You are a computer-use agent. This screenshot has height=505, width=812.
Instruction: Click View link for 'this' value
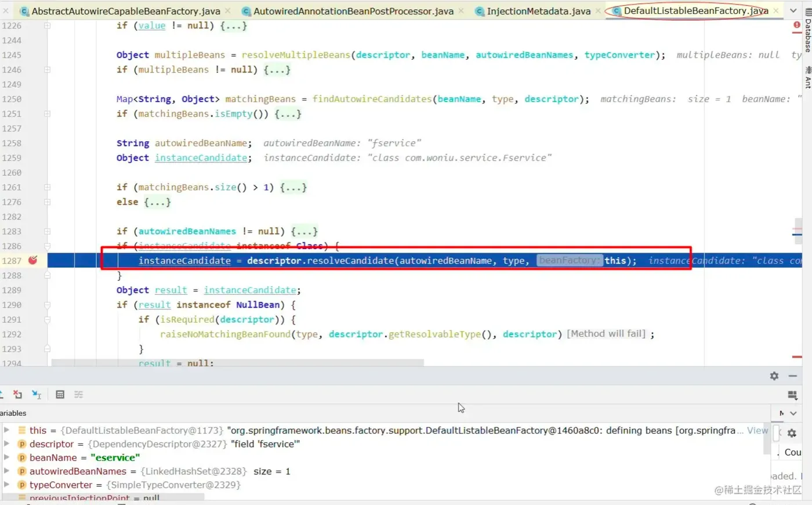pyautogui.click(x=757, y=430)
